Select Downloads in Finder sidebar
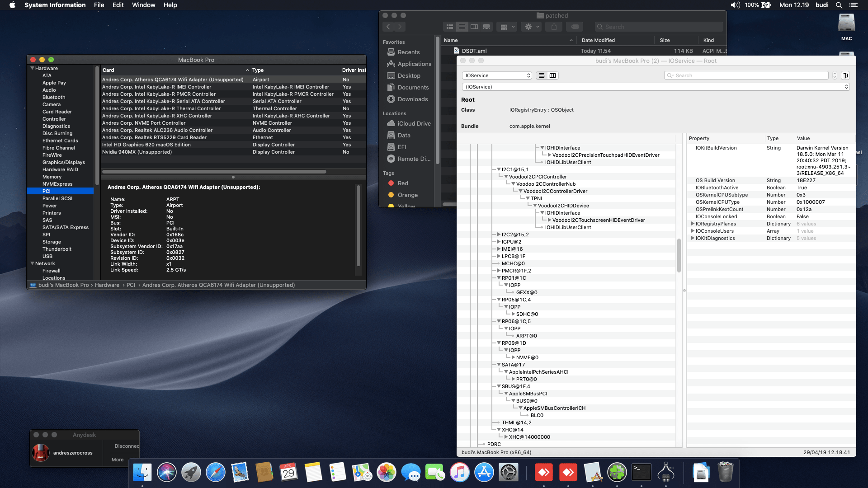Viewport: 868px width, 488px height. coord(412,99)
